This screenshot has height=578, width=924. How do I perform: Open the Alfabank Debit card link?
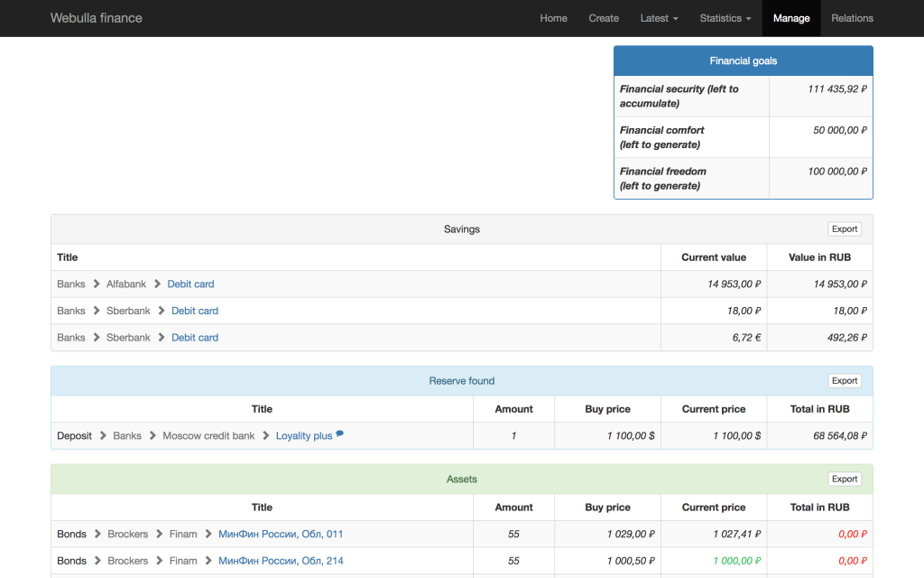[x=190, y=284]
